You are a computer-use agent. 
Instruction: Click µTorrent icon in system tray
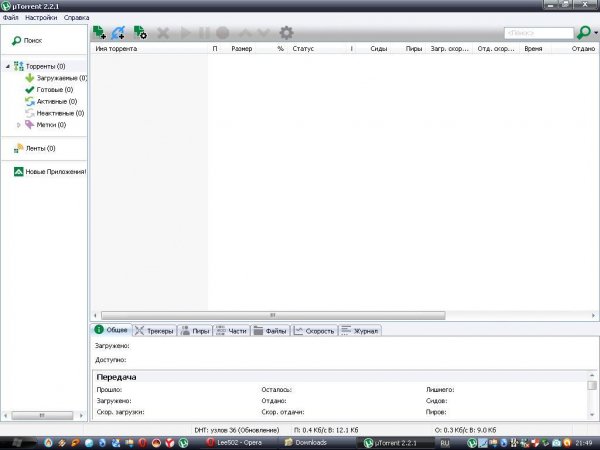pos(472,443)
